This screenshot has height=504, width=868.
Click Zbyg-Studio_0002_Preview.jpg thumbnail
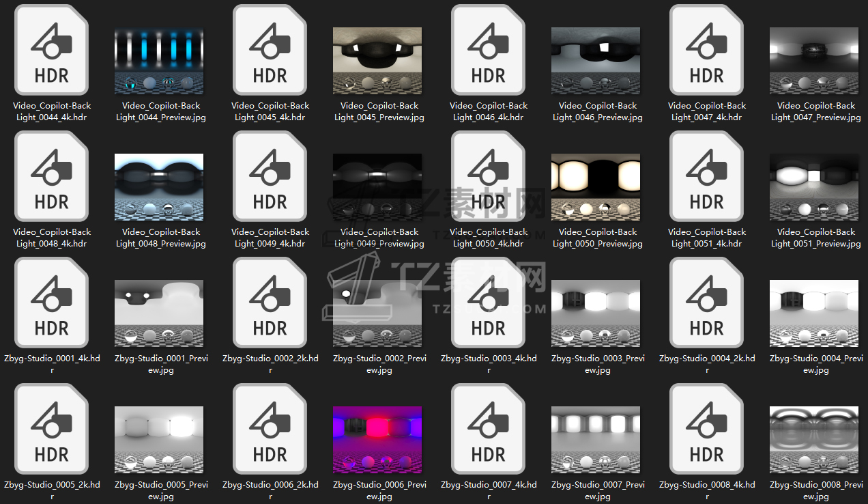[x=377, y=313]
